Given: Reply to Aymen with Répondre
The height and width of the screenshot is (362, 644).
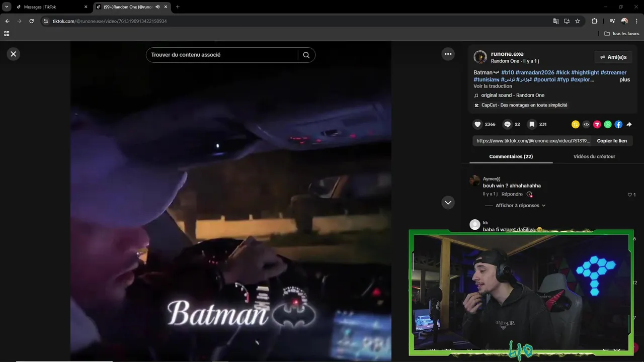Looking at the screenshot, I should tap(512, 194).
